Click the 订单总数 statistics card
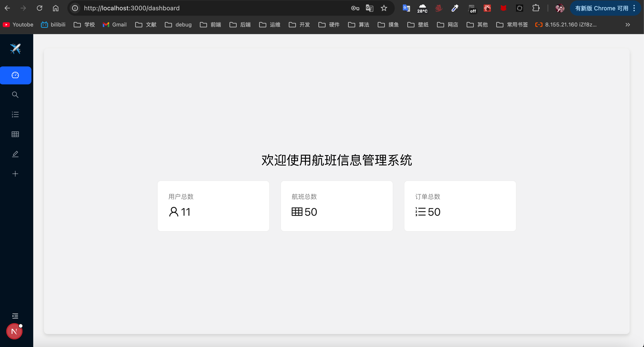 pyautogui.click(x=460, y=206)
